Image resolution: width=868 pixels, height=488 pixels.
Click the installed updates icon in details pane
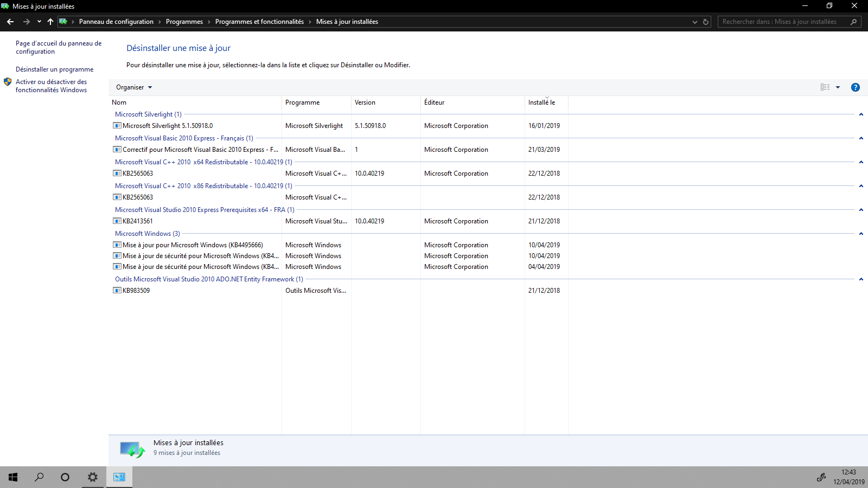[x=132, y=449]
